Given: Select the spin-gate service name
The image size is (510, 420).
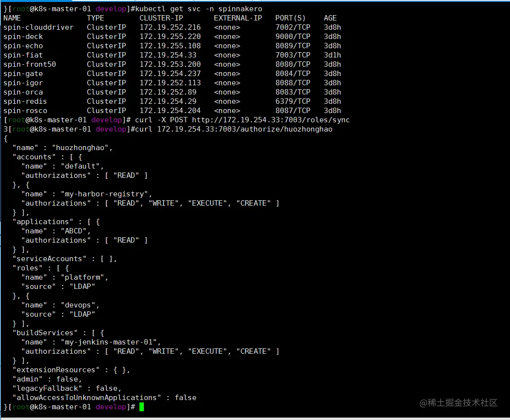Looking at the screenshot, I should coord(23,74).
